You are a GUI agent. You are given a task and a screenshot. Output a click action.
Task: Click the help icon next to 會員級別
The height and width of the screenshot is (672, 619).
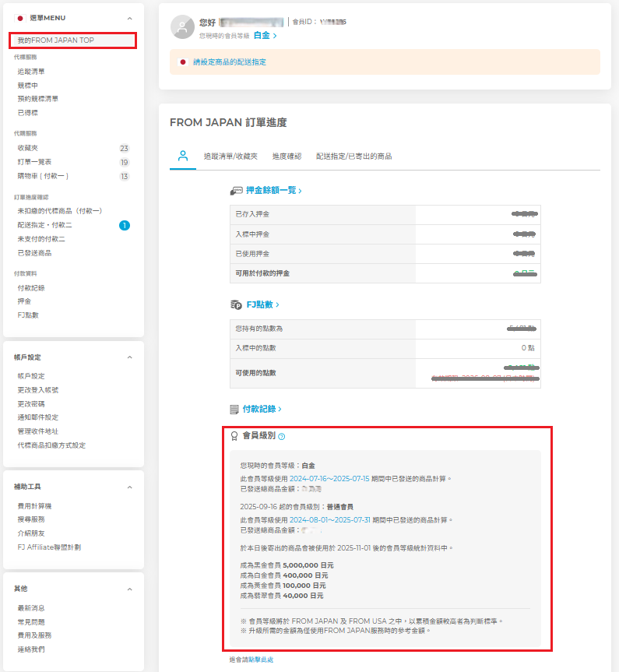(282, 437)
